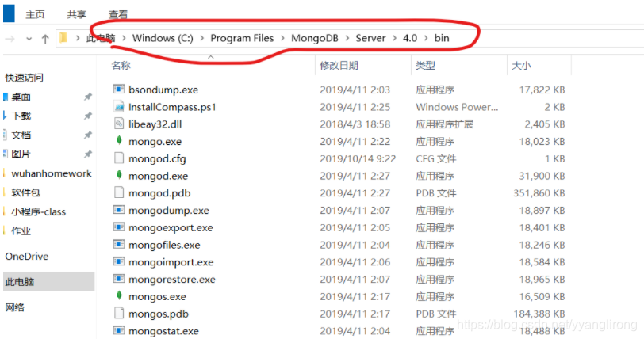Image resolution: width=644 pixels, height=339 pixels.
Task: Expand the chevron before 此电脑 in path
Action: 77,38
